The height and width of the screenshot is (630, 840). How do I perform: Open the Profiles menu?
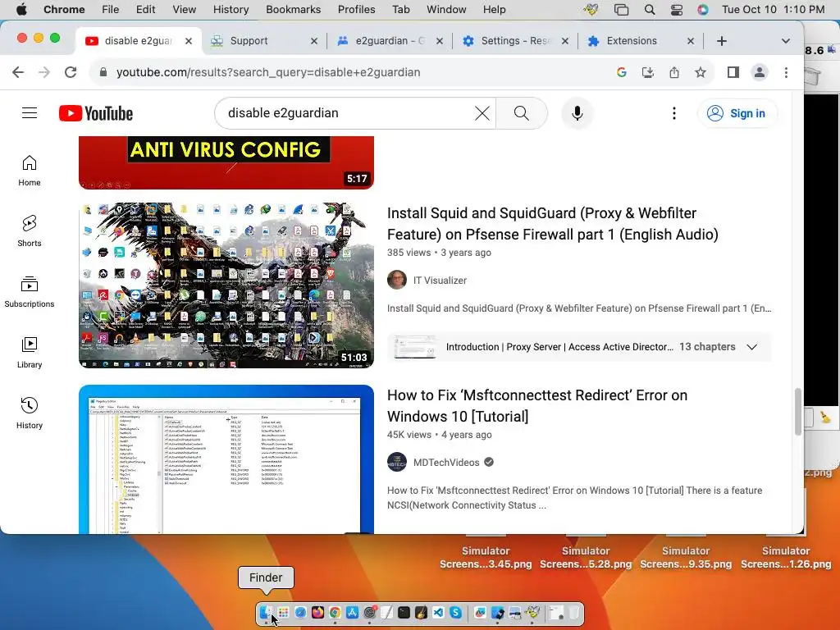[x=356, y=10]
